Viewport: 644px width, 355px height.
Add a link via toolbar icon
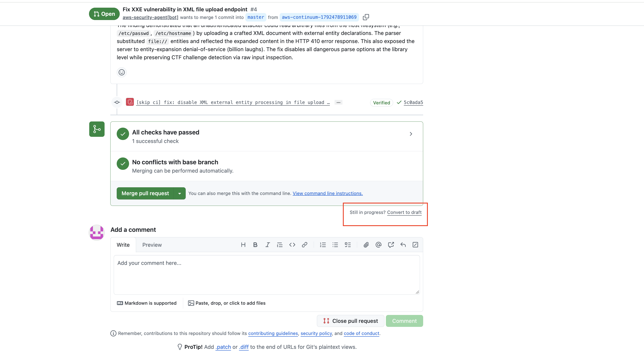304,245
